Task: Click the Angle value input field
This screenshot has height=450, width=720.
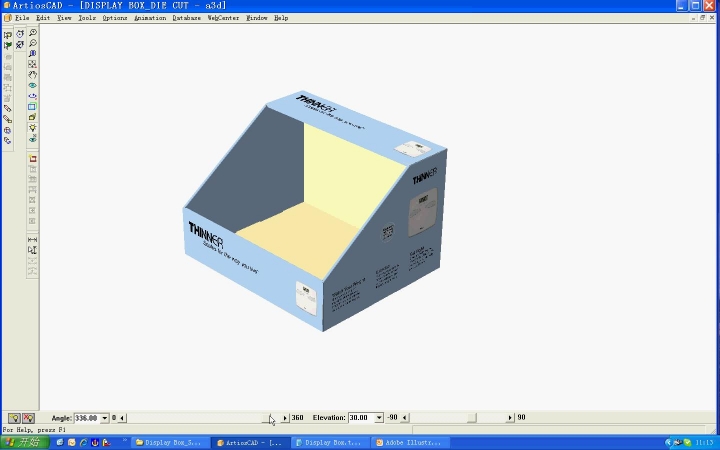Action: (x=86, y=418)
